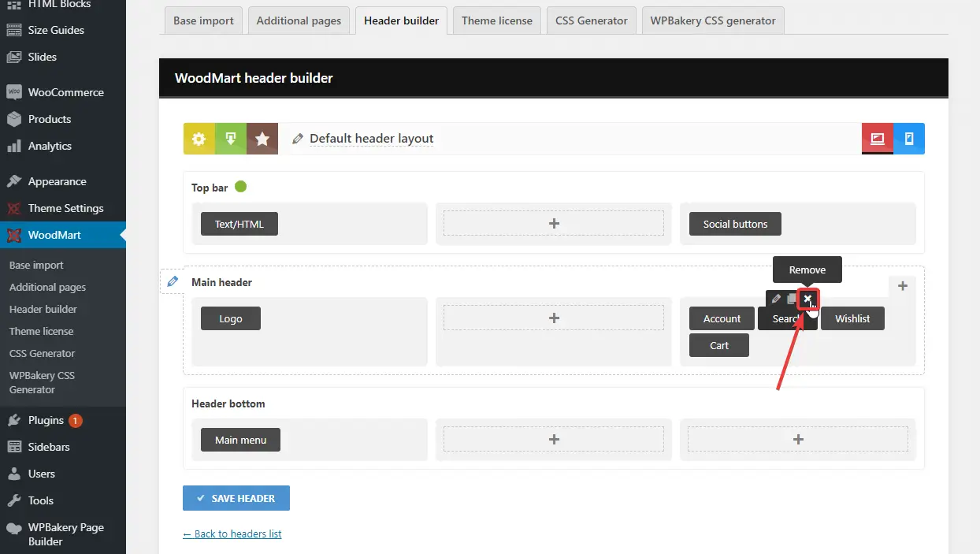Open header settings with yellow gear icon

199,139
